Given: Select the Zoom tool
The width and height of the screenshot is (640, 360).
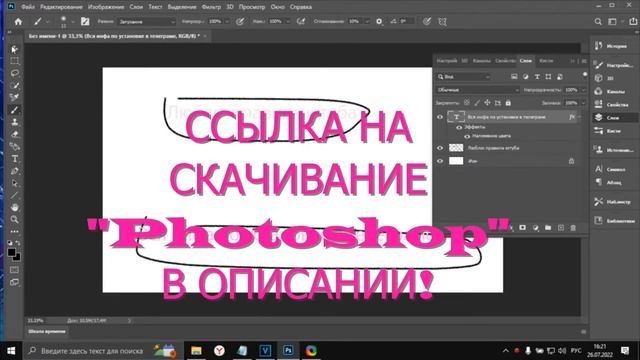Looking at the screenshot, I should coord(14,220).
